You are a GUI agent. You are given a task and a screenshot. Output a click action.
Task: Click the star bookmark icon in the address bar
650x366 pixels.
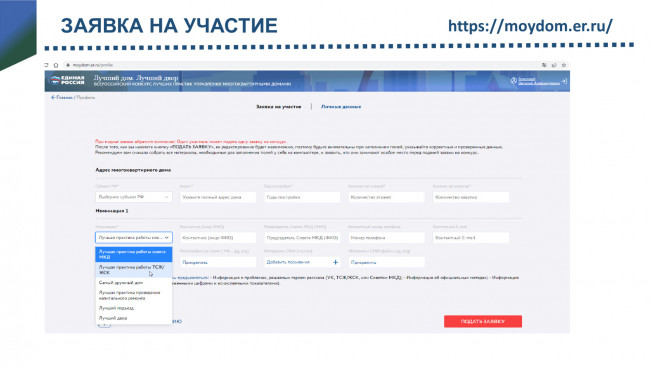click(564, 65)
